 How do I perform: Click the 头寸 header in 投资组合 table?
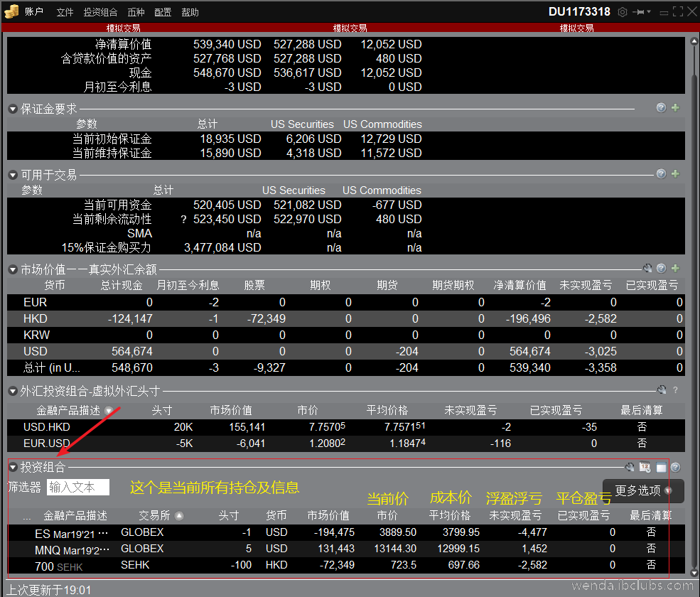(229, 516)
